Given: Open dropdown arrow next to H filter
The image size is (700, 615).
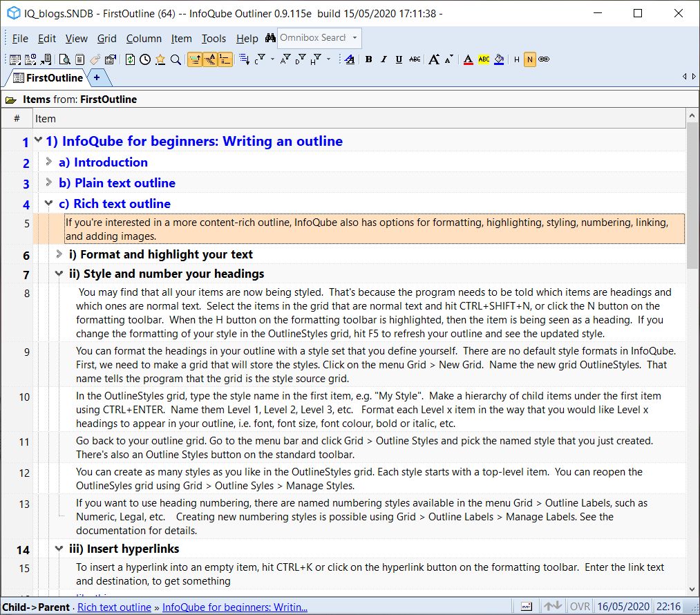Looking at the screenshot, I should (x=328, y=59).
